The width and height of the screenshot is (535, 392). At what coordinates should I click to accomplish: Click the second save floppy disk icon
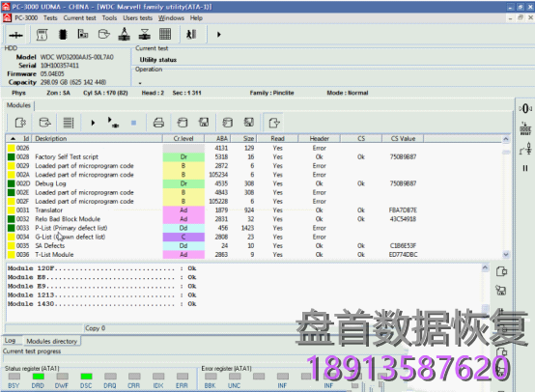point(249,123)
